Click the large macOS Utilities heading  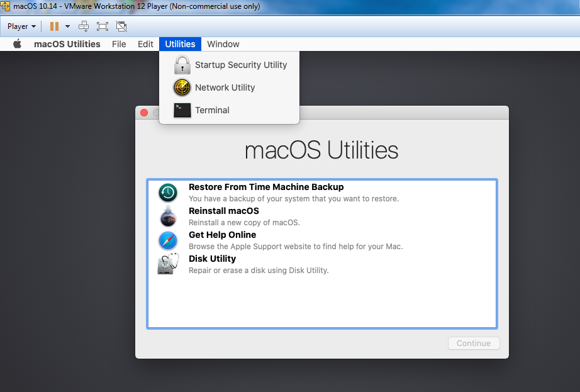click(x=321, y=150)
